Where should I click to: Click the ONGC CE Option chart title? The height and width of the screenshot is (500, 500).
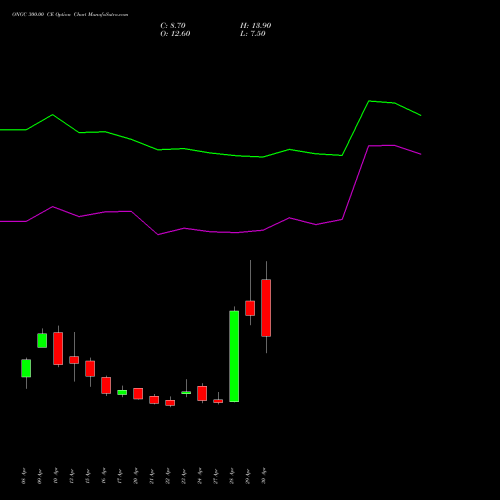click(x=70, y=14)
